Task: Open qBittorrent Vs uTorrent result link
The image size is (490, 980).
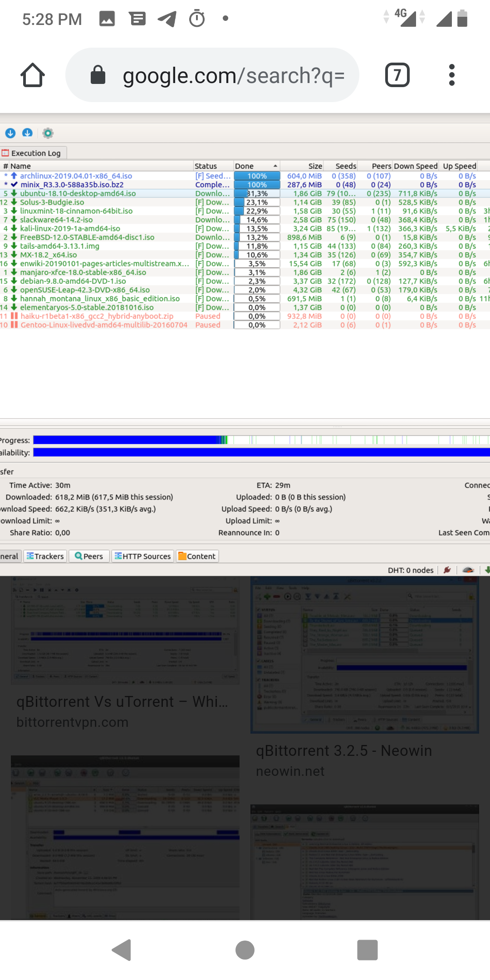Action: tap(122, 701)
